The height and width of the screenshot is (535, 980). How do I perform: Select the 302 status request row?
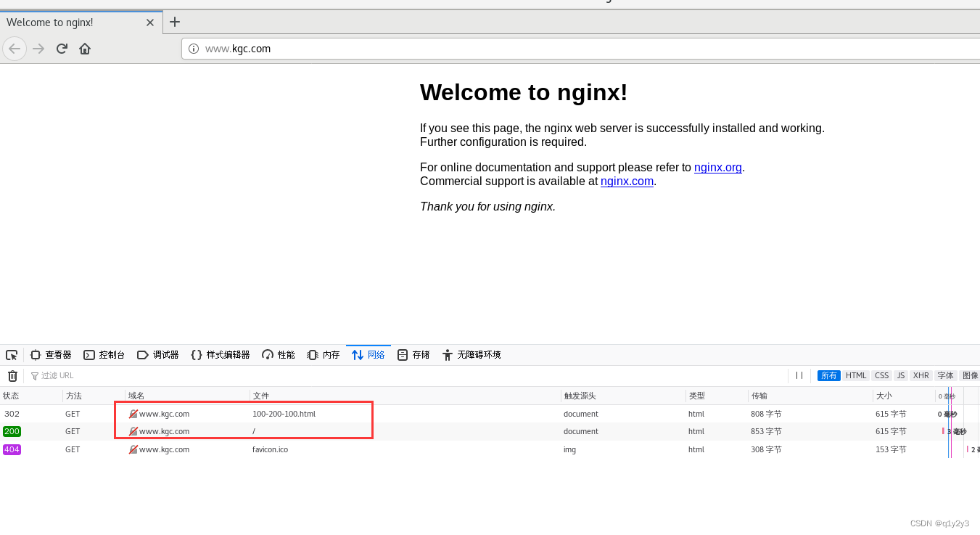(x=490, y=414)
